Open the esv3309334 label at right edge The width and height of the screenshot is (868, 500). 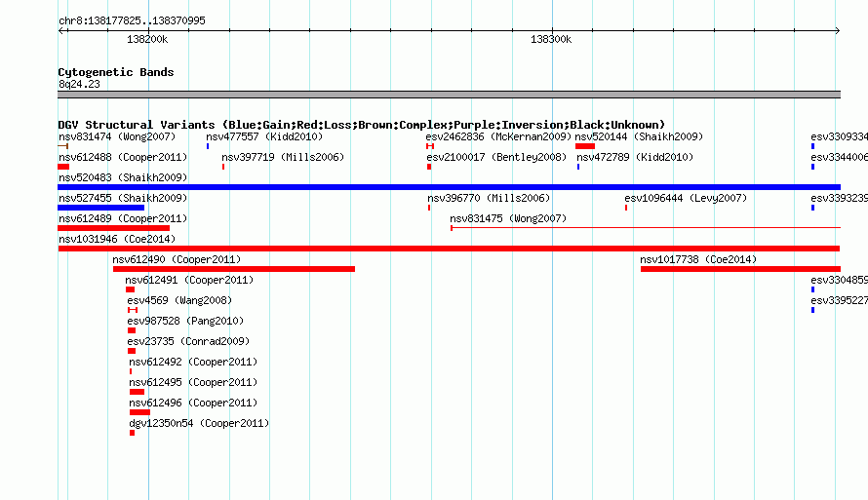839,136
